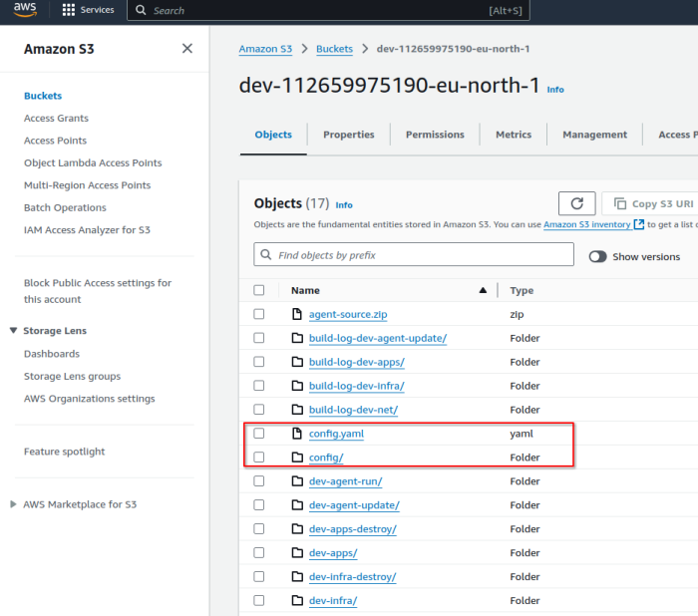
Task: Click Info link next to Objects (17)
Action: pos(344,205)
